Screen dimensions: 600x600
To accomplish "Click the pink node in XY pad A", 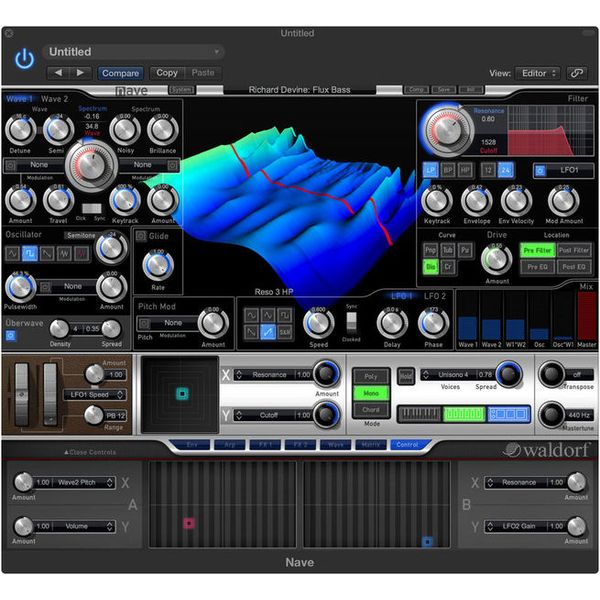I will point(188,522).
